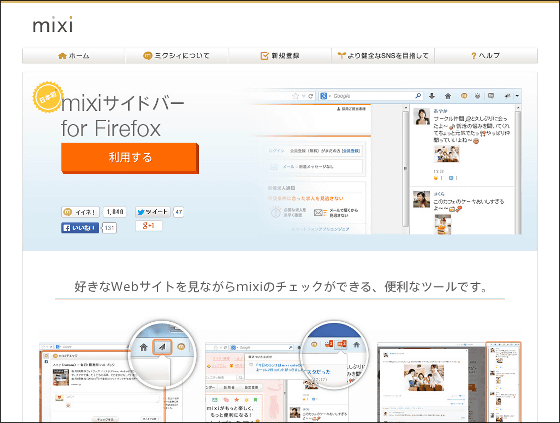Open the sidebar feature thumbnail
The image size is (560, 423).
[449, 382]
